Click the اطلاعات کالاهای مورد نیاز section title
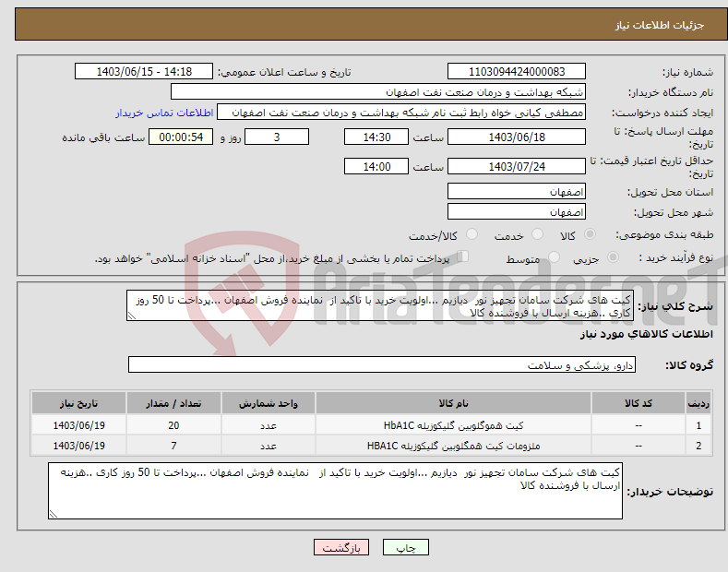Viewport: 728px width, 572px height. (x=646, y=334)
